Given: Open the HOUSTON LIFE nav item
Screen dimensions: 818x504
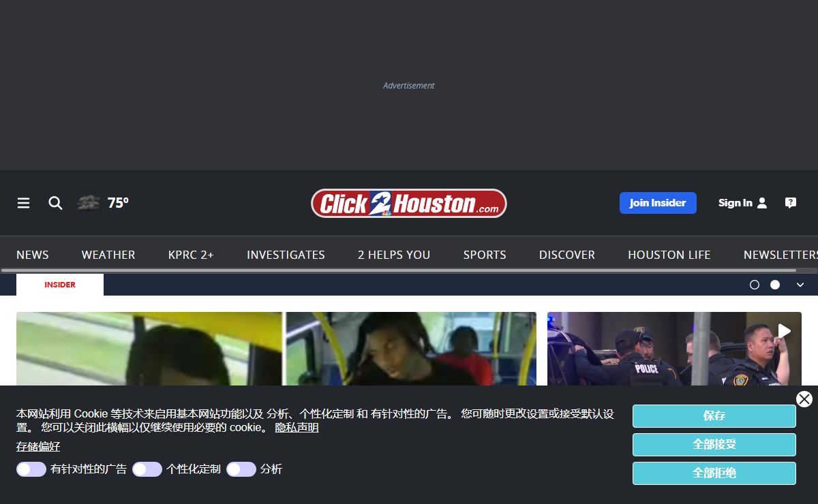Looking at the screenshot, I should 669,255.
